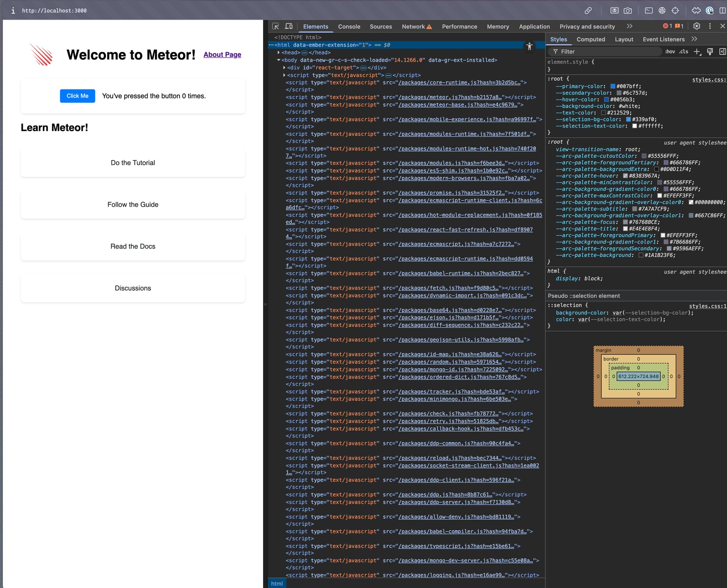
Task: Toggle the computed styles sidebar icon
Action: tap(722, 51)
